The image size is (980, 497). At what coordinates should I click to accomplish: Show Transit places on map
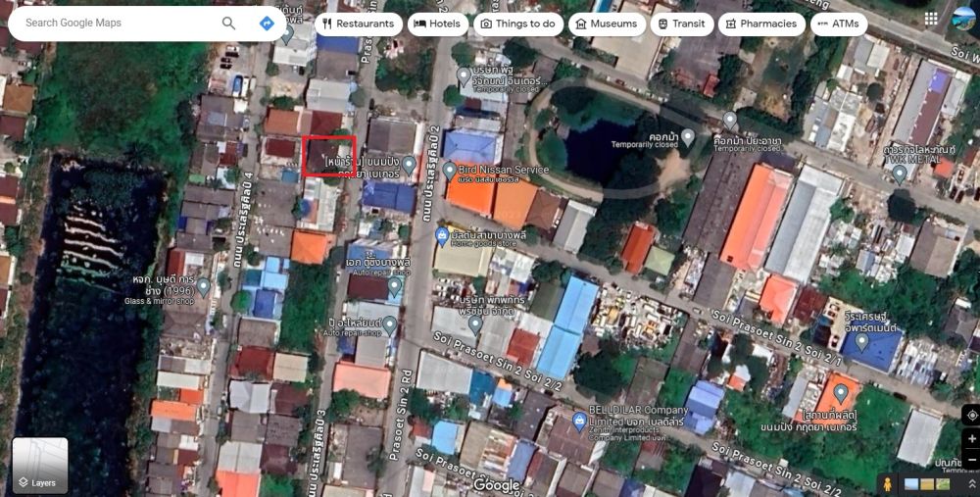click(680, 24)
